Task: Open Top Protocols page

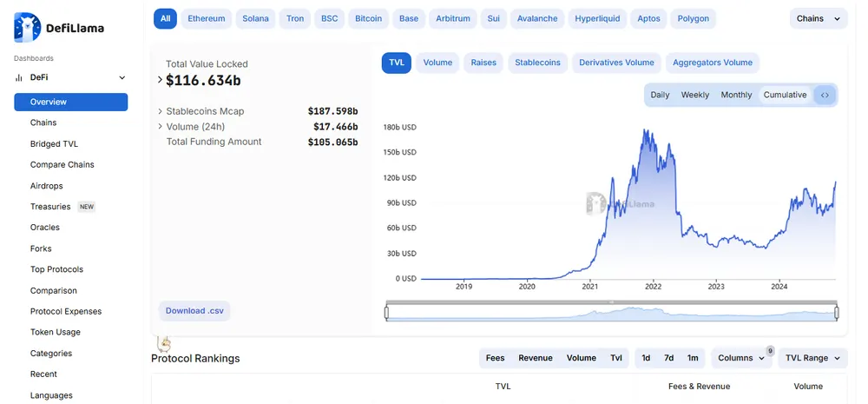Action: click(x=56, y=269)
